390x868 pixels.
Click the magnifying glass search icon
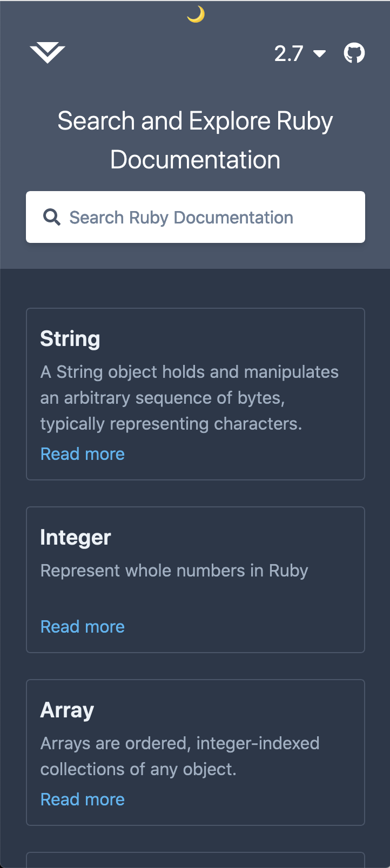(52, 217)
